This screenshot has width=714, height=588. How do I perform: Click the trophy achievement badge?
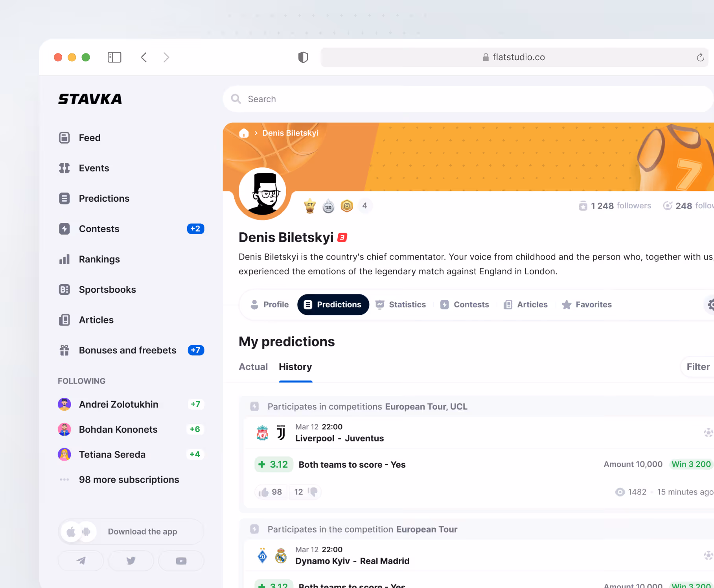[310, 206]
